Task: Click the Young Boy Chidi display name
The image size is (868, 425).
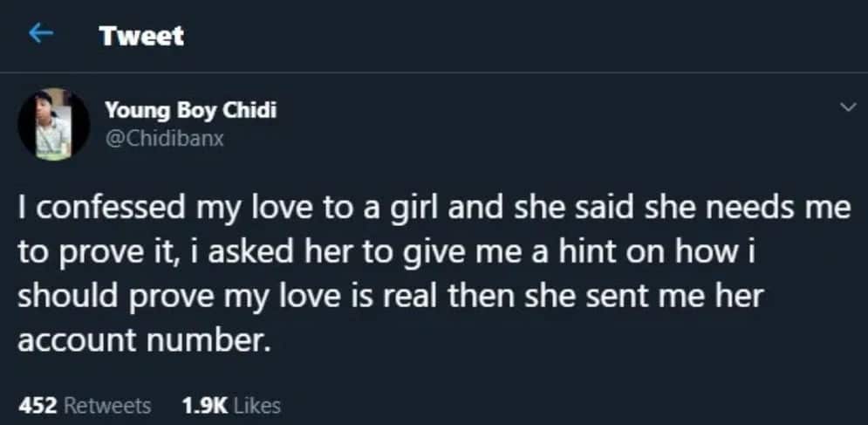Action: coord(191,111)
